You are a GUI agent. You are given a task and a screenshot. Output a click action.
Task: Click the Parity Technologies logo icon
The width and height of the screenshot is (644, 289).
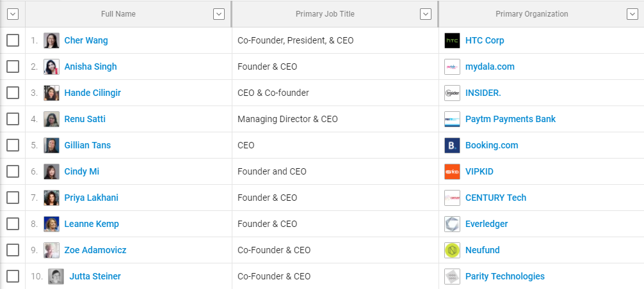(x=452, y=277)
